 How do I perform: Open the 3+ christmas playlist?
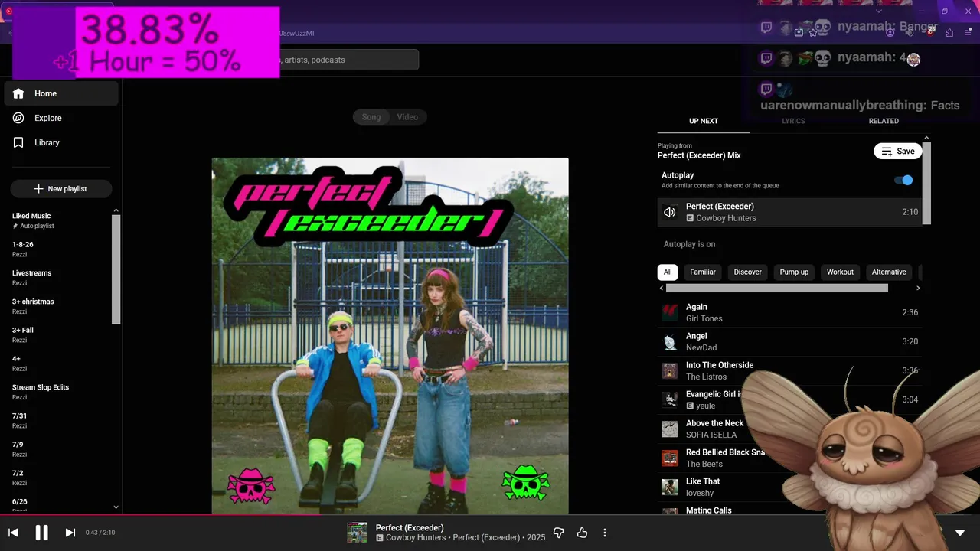pos(60,306)
